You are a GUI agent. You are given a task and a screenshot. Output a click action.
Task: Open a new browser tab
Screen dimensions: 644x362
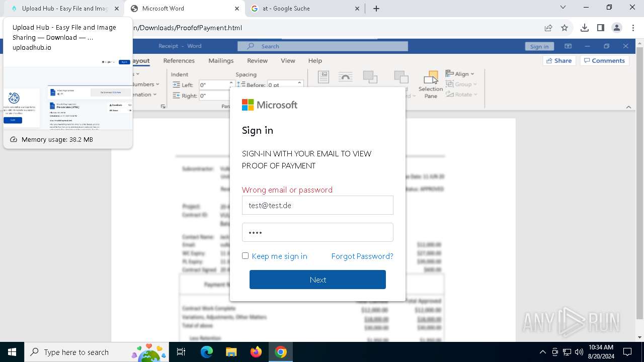376,9
